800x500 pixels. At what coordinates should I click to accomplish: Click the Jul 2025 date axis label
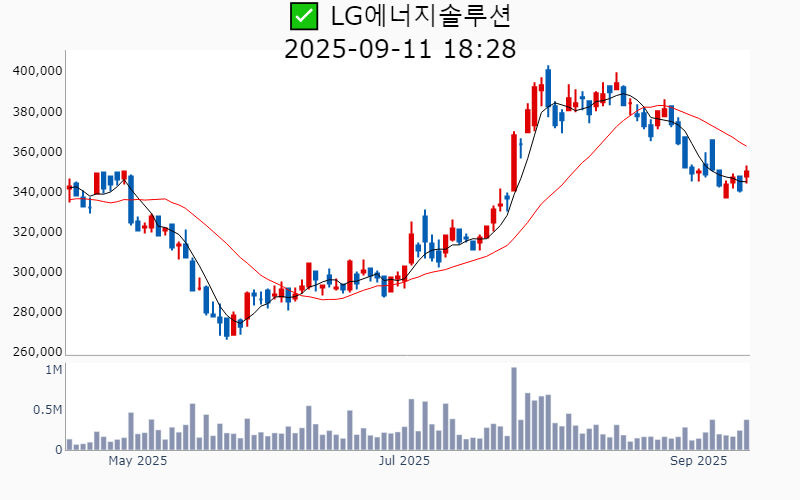point(404,461)
